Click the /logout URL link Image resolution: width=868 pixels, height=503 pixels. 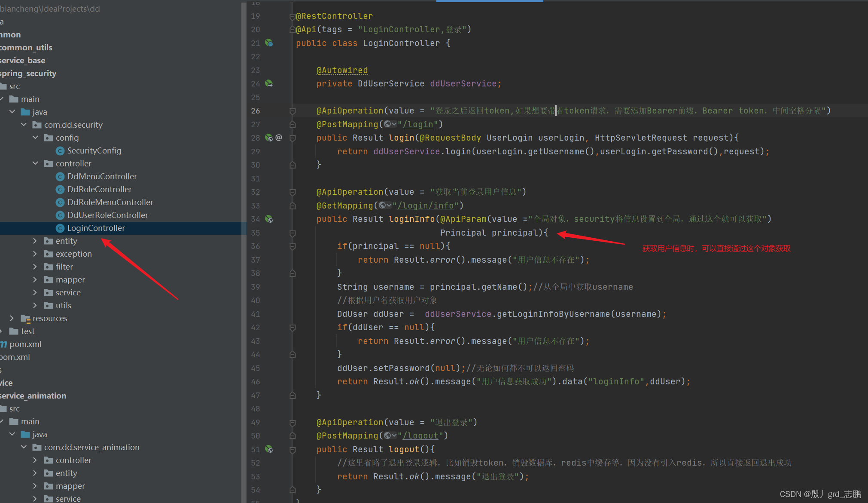pyautogui.click(x=420, y=436)
